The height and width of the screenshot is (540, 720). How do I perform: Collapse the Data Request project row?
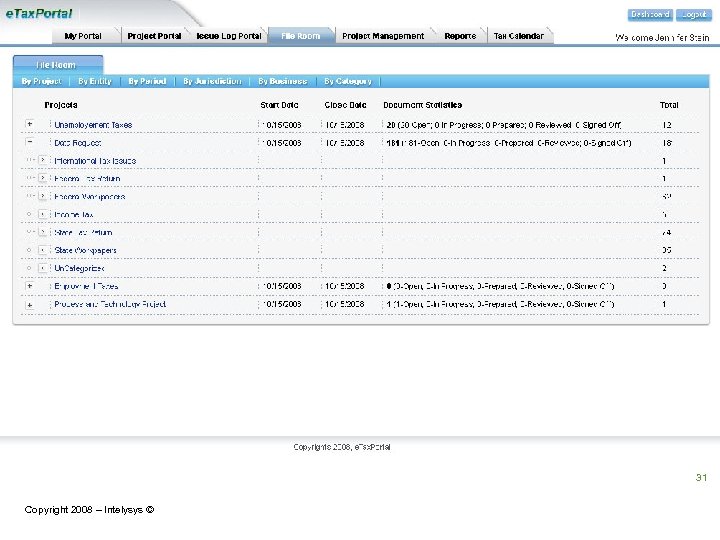coord(30,142)
